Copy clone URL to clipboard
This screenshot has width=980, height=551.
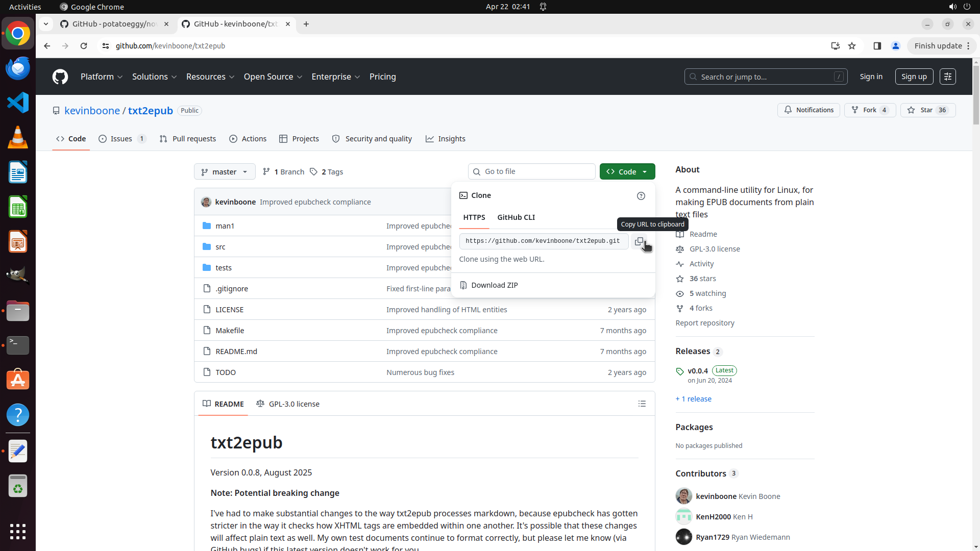pos(639,241)
